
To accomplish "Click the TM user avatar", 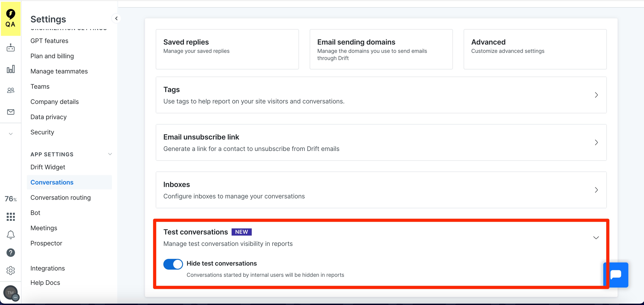I will (x=11, y=293).
